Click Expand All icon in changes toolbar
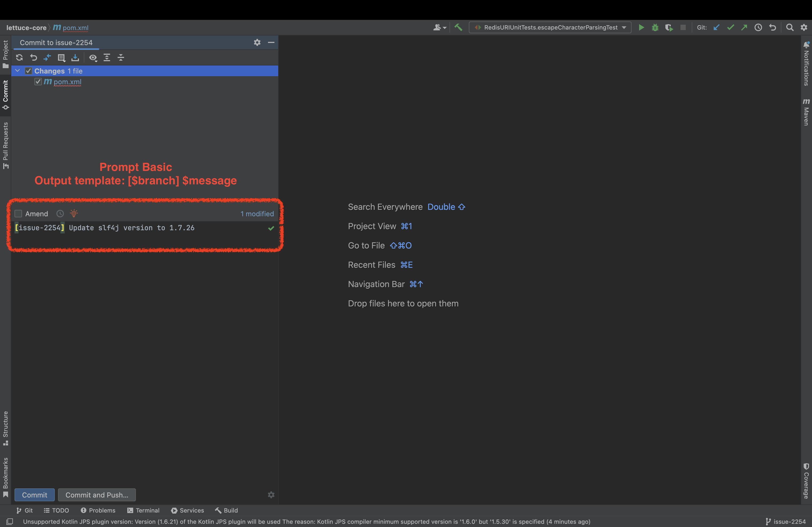This screenshot has height=527, width=812. pos(107,58)
